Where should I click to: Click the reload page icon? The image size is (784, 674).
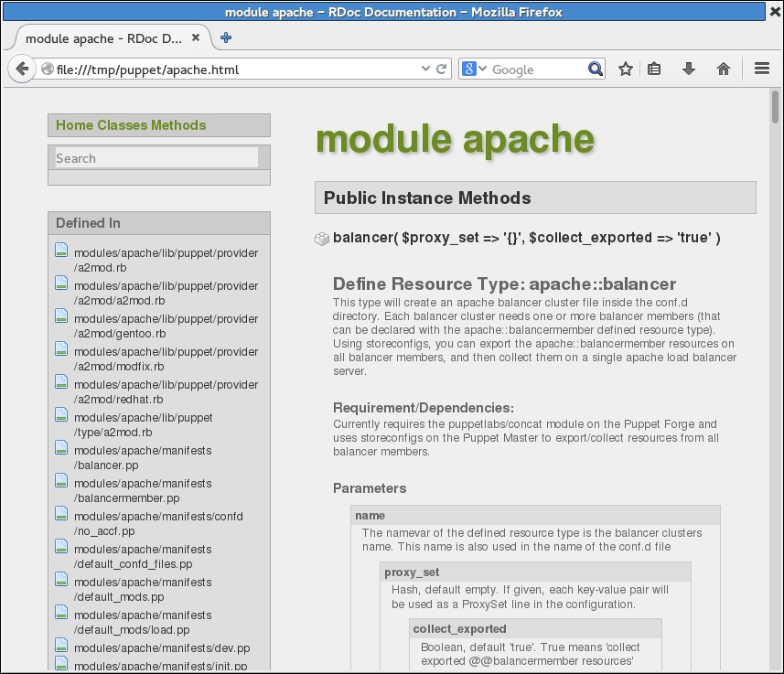point(442,69)
